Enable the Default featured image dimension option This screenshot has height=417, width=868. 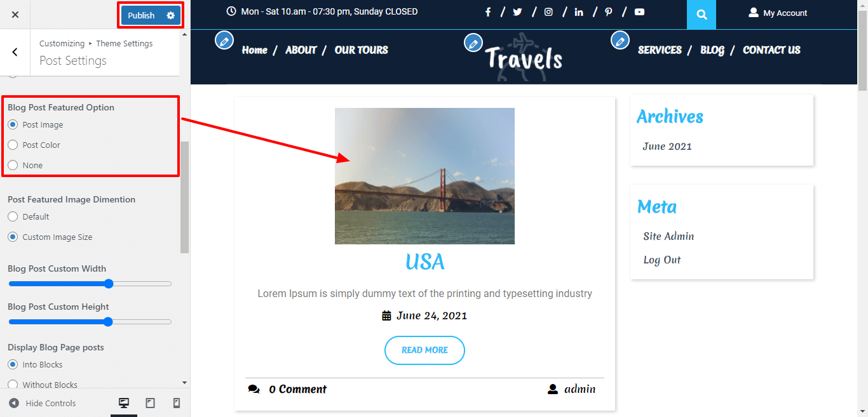pyautogui.click(x=13, y=216)
